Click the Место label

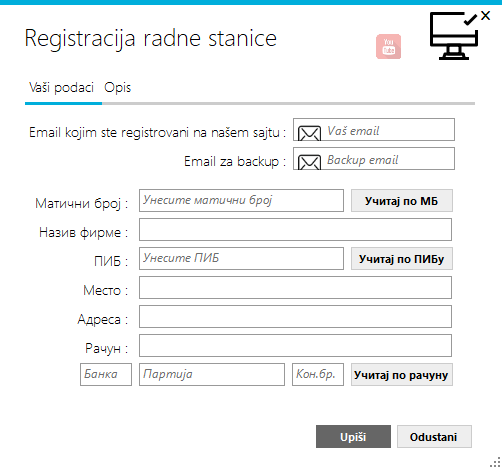[106, 290]
